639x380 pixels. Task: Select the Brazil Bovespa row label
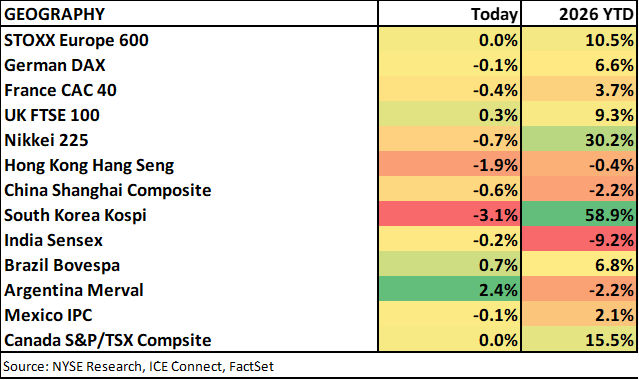tap(62, 265)
